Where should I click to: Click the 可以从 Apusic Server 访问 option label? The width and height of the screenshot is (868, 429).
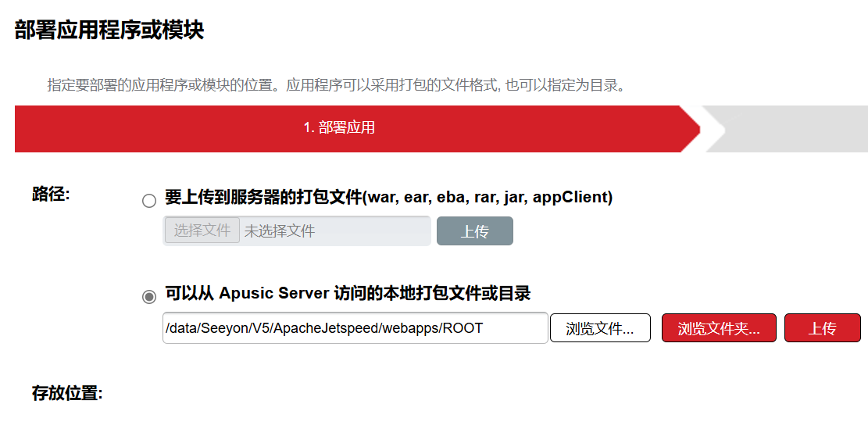348,293
